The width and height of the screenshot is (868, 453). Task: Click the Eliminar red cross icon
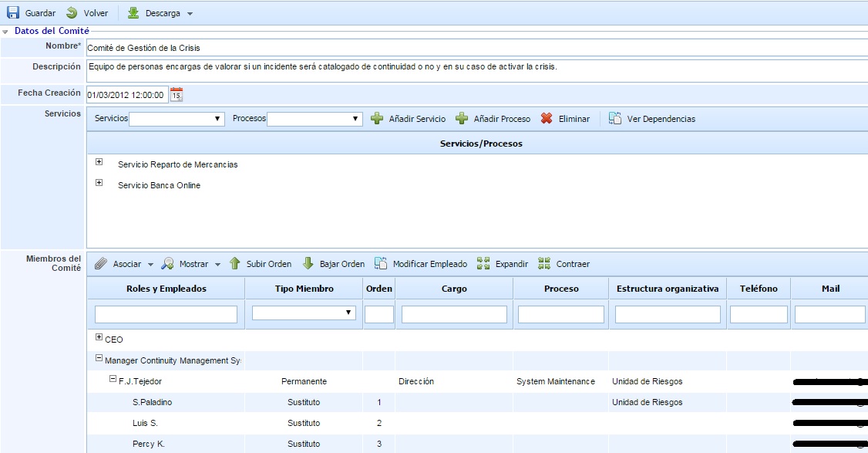547,119
